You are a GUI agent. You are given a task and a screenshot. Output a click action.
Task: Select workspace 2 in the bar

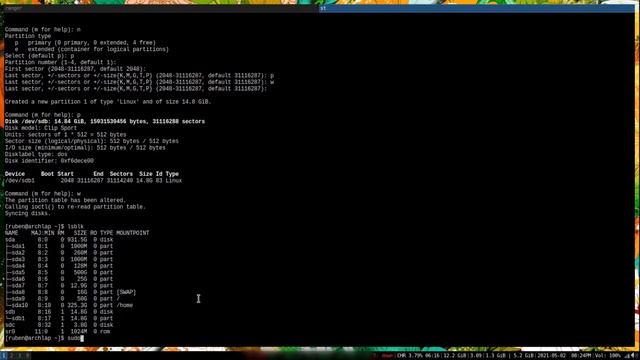[12, 356]
